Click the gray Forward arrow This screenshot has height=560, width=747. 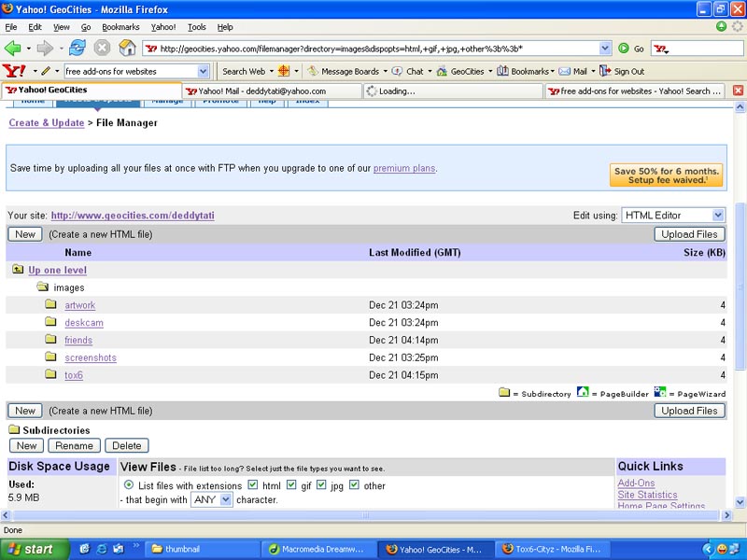[45, 49]
